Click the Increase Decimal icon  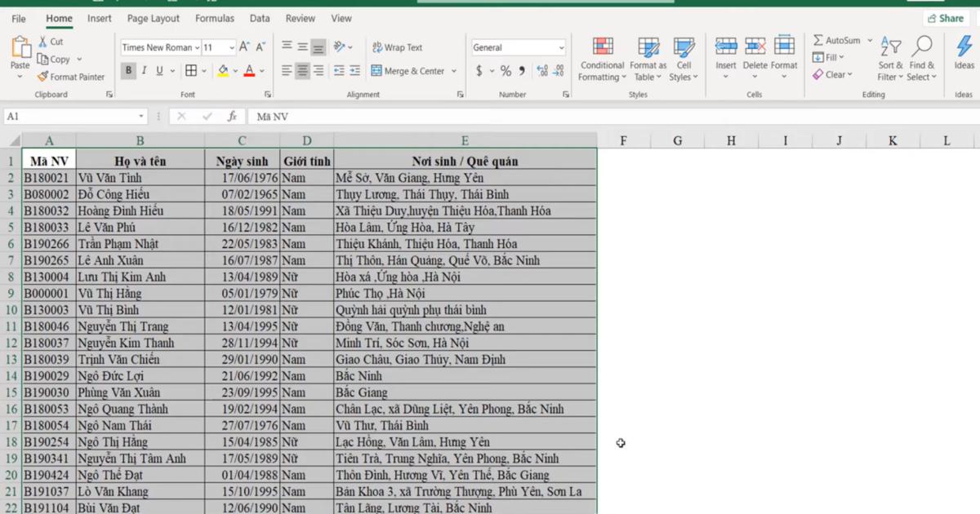542,71
